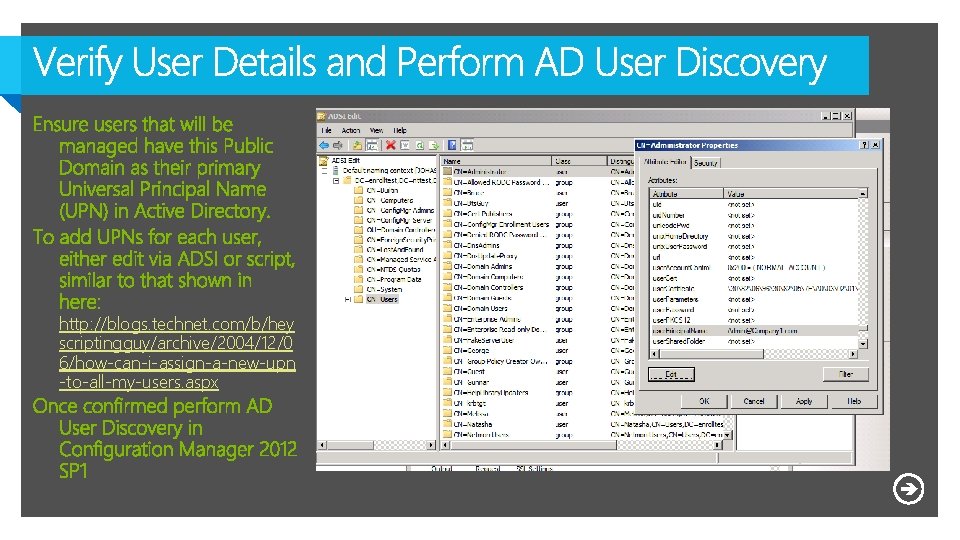Select CN=Program Data in the tree
Screen dimensions: 960x540
[394, 279]
